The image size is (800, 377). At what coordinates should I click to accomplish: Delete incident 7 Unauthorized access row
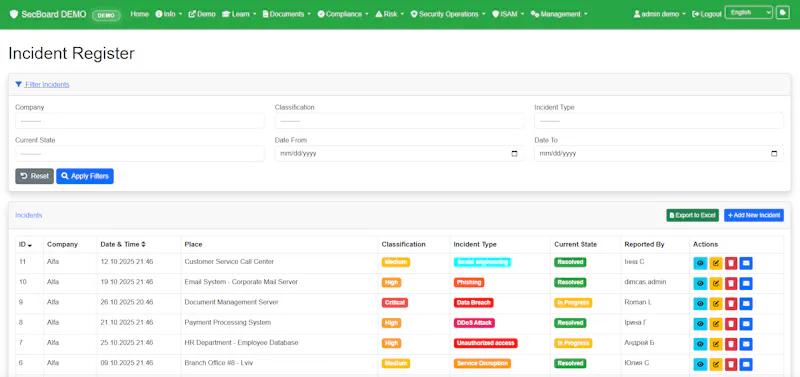pos(731,344)
